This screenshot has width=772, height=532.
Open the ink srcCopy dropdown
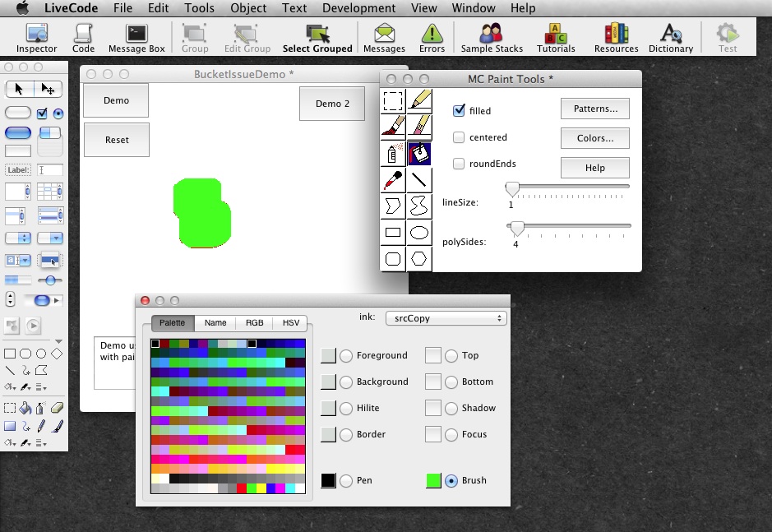click(x=446, y=318)
